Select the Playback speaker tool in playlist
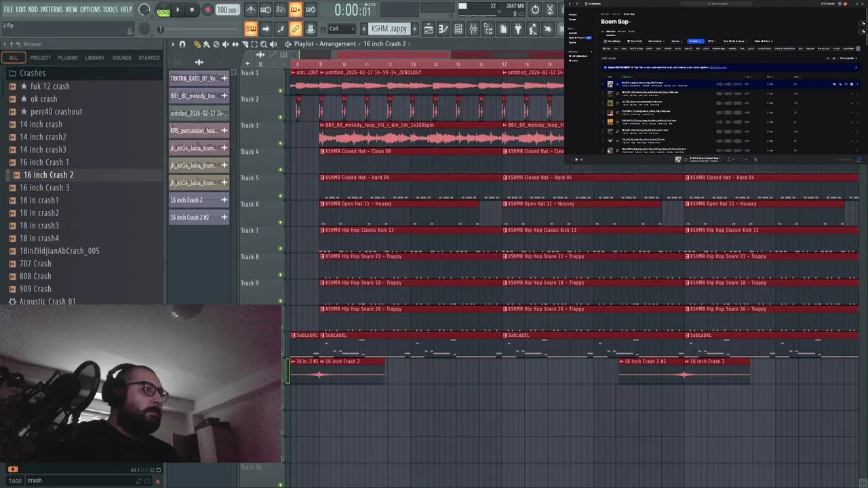 [273, 44]
